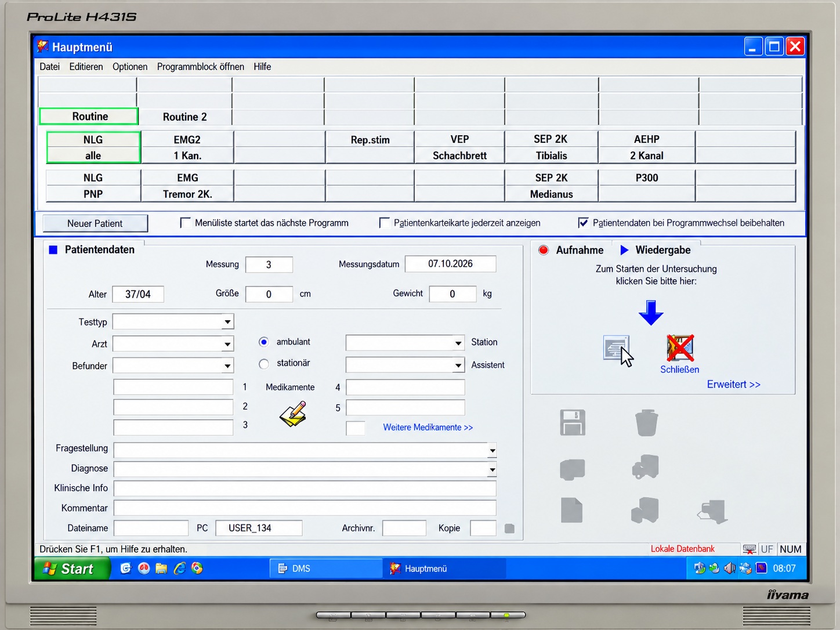
Task: Open the folder icon in quick launch
Action: (161, 569)
